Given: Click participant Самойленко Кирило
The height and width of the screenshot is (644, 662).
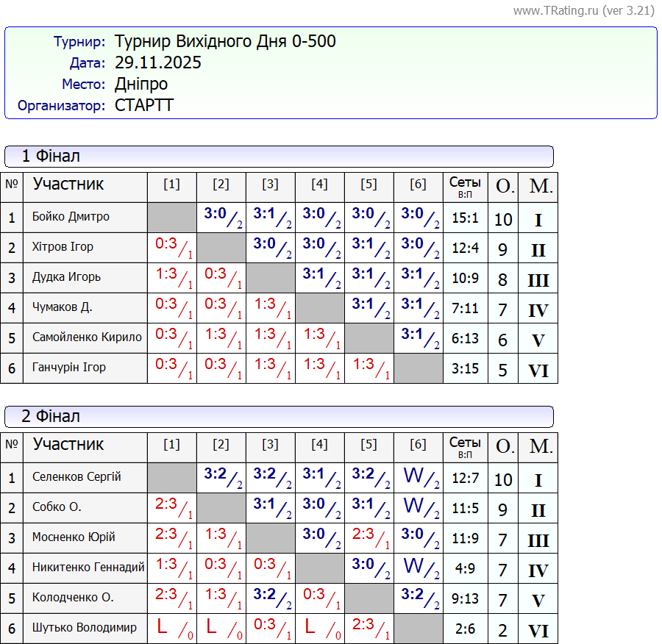Looking at the screenshot, I should (87, 337).
